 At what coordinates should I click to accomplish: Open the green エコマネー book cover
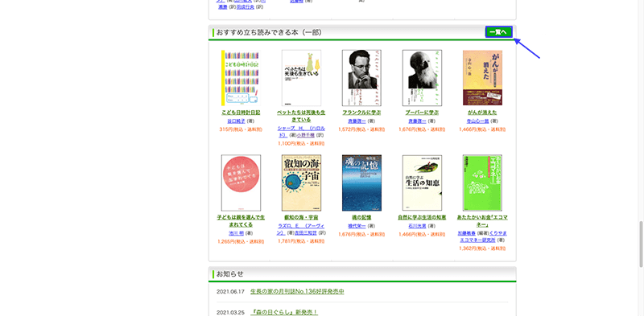482,183
